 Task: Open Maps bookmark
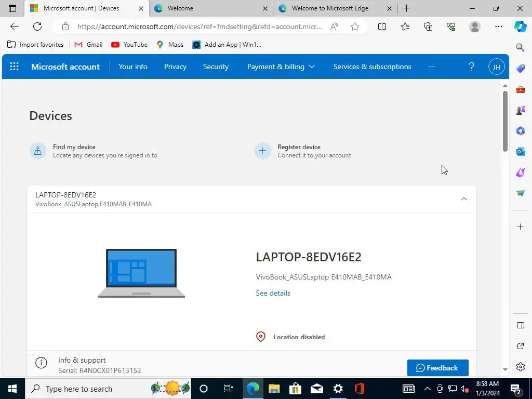coord(170,45)
